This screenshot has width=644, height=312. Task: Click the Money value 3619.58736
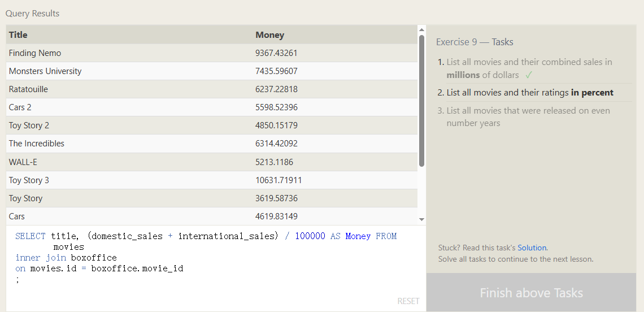pos(276,198)
